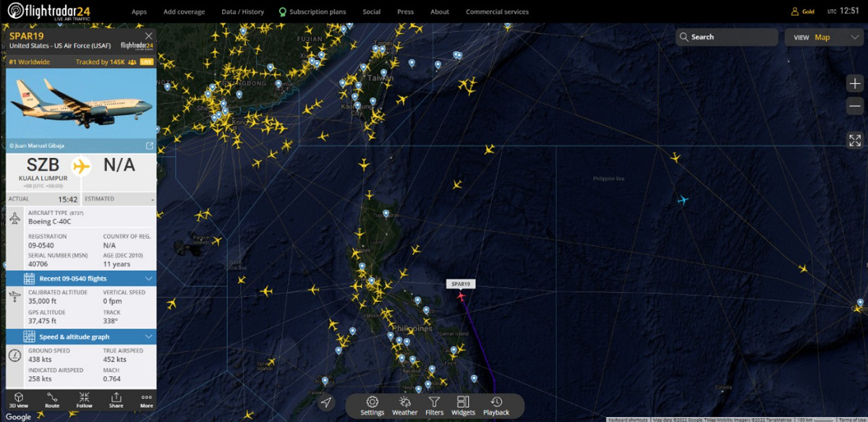Open Widgets menu
The width and height of the screenshot is (868, 422).
coord(463,406)
